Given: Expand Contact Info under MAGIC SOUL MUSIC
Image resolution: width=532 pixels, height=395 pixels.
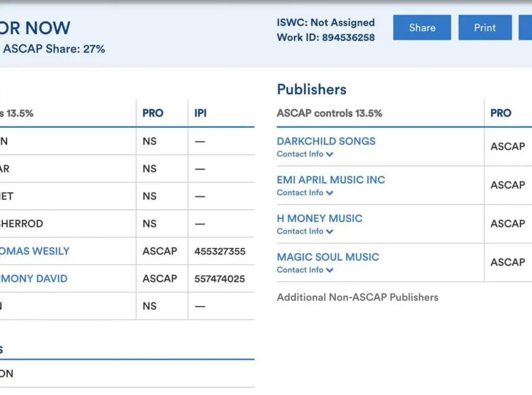Looking at the screenshot, I should [x=305, y=270].
